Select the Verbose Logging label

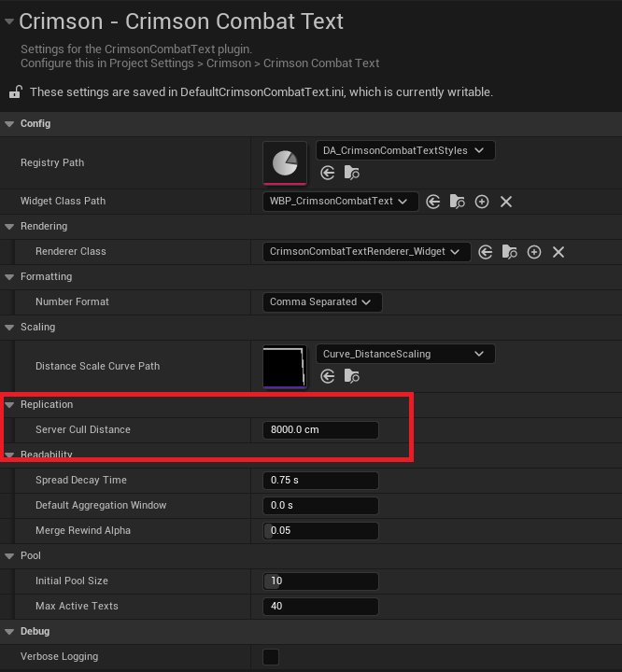pos(59,656)
